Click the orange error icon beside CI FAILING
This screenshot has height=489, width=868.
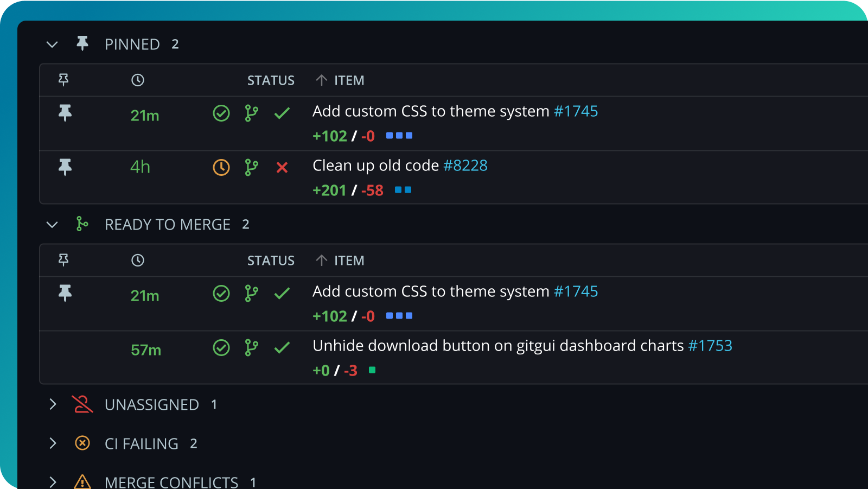pyautogui.click(x=82, y=443)
